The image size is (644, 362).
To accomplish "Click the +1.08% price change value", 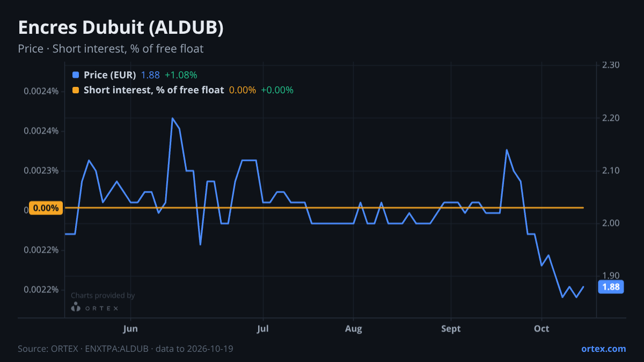I will (181, 75).
